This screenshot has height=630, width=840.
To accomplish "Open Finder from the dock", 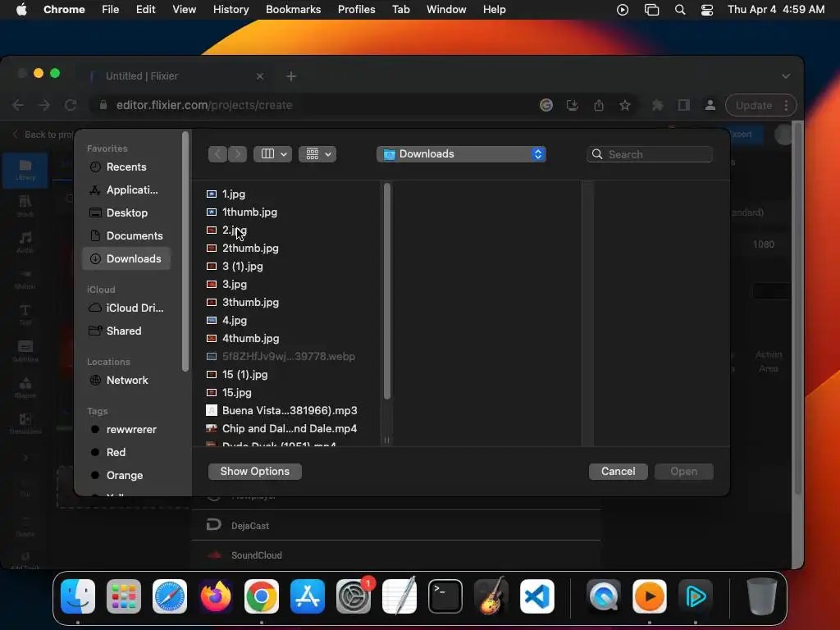I will [78, 596].
